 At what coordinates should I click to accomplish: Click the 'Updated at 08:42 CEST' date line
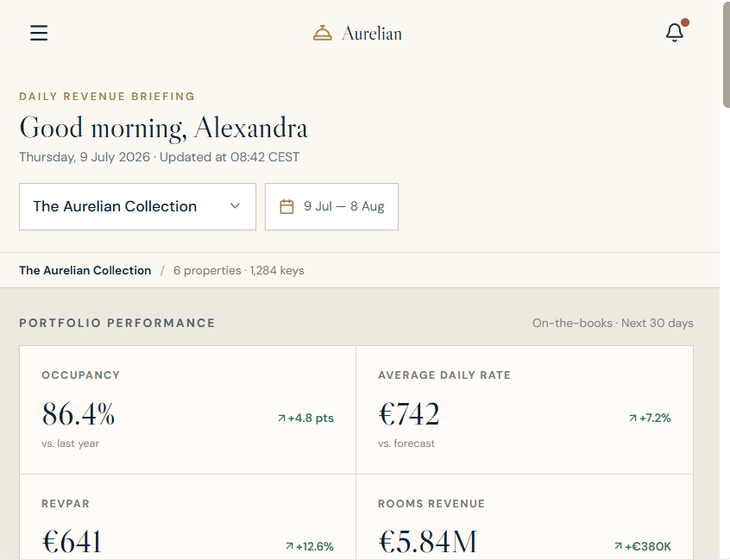click(x=160, y=157)
